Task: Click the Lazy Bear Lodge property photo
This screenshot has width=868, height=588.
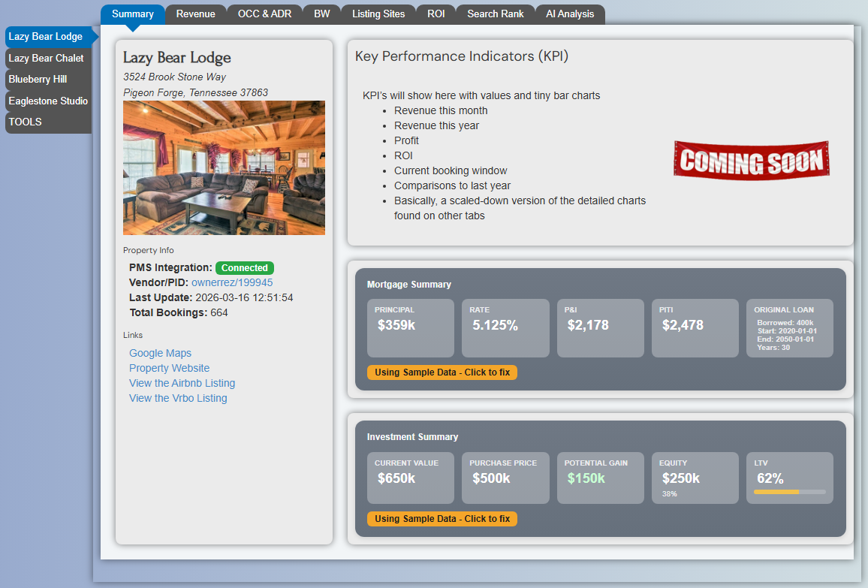Action: tap(224, 167)
